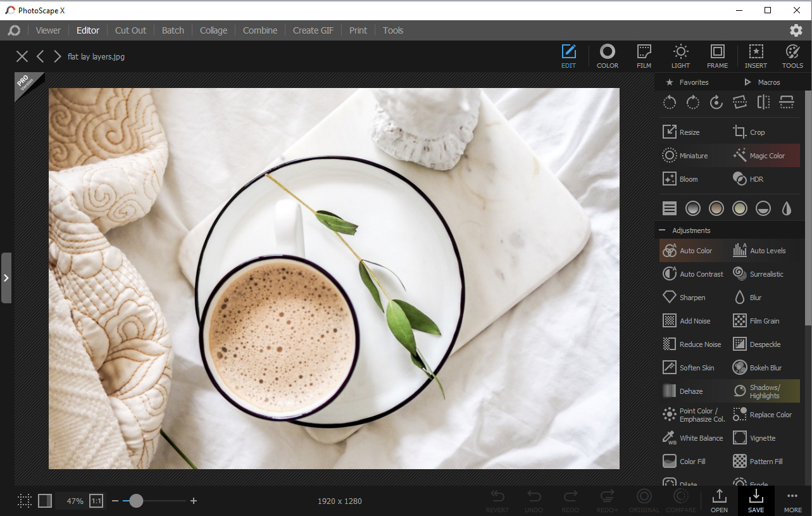Open the Favorites section

click(687, 82)
